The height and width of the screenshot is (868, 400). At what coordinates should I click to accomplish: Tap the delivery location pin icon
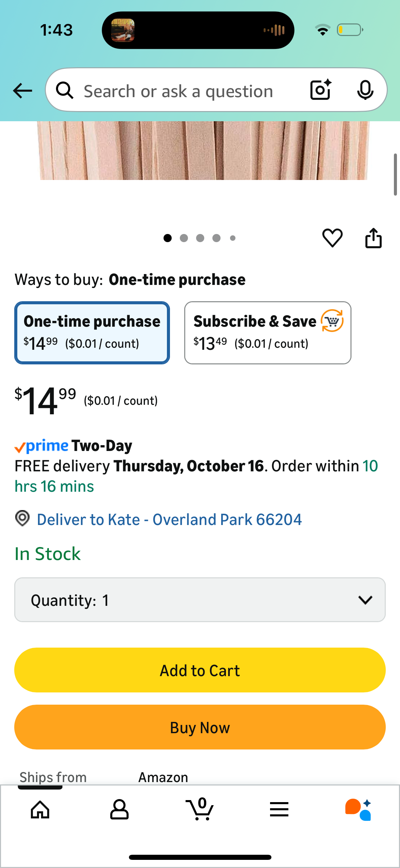(22, 519)
